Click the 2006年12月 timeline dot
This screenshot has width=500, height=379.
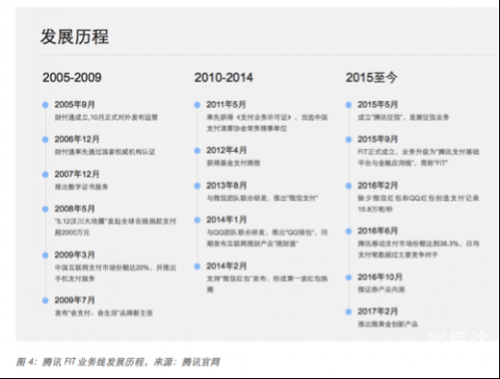click(45, 140)
